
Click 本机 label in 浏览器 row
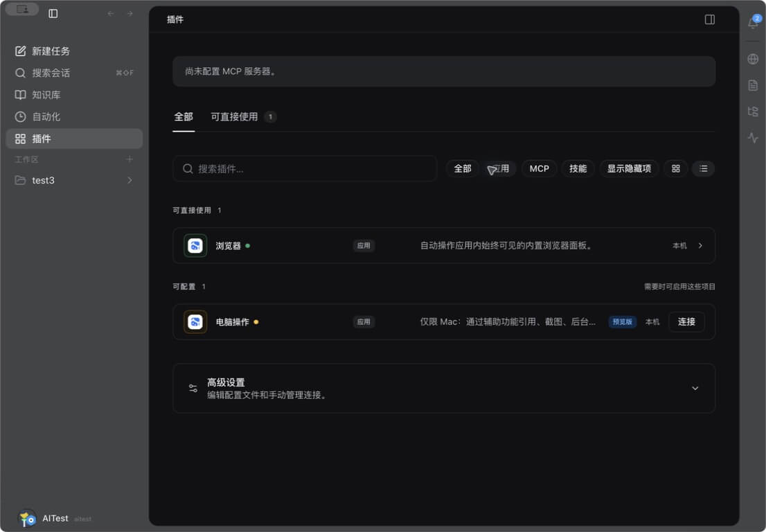pos(679,246)
